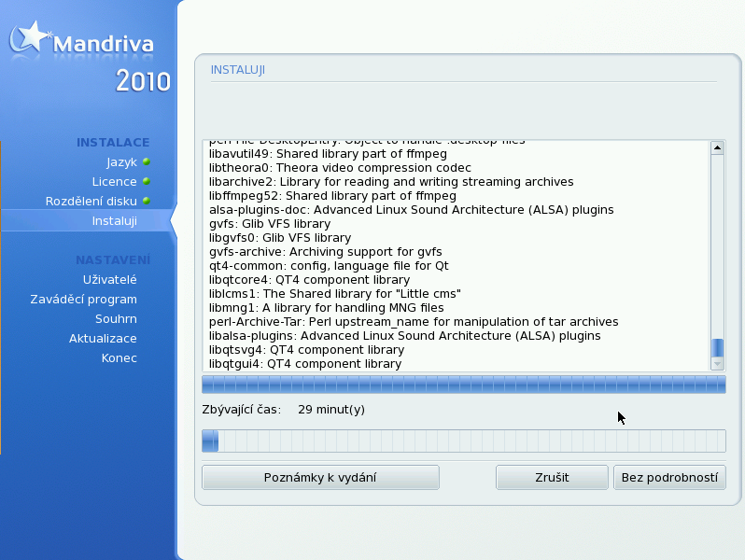Viewport: 745px width, 560px height.
Task: Click the Mandriva star logo
Action: click(30, 36)
